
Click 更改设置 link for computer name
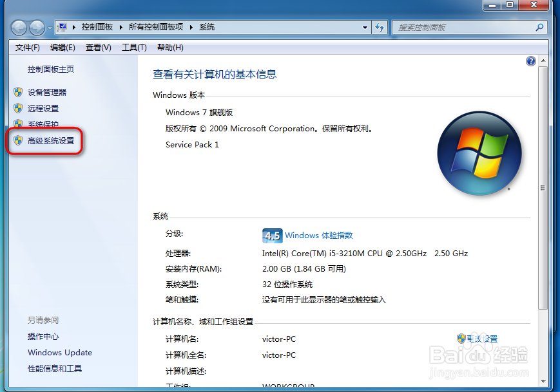pyautogui.click(x=483, y=339)
